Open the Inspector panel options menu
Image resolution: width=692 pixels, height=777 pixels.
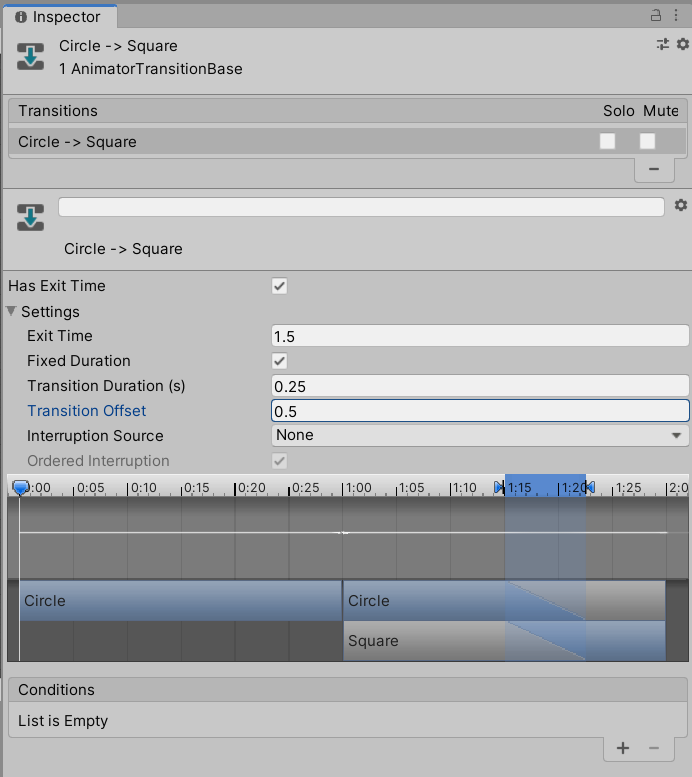click(x=678, y=15)
